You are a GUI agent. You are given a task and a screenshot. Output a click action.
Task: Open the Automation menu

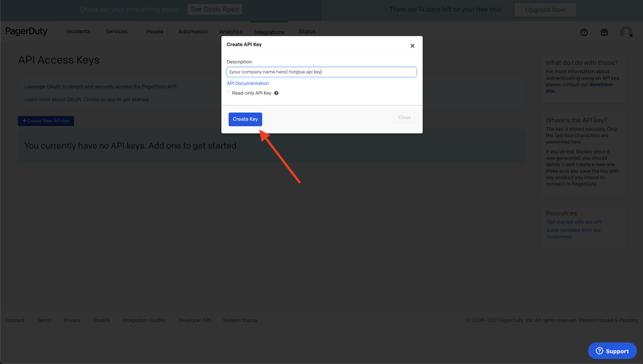click(x=193, y=32)
